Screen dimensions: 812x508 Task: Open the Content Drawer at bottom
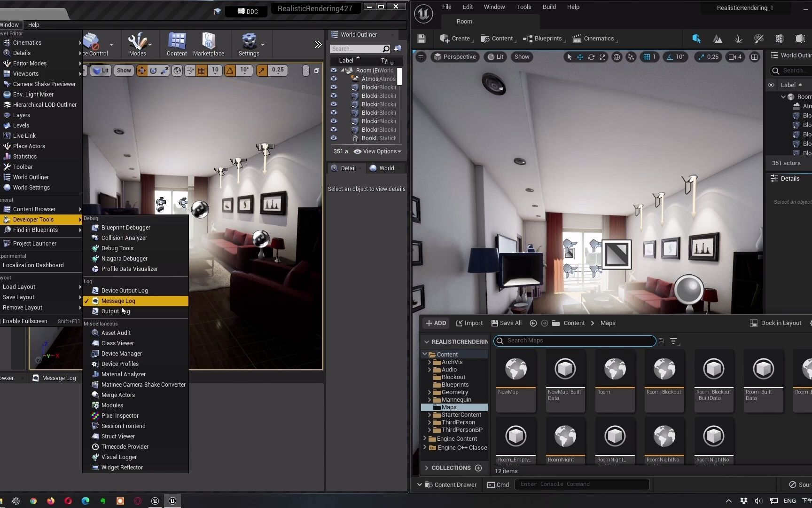coord(451,484)
